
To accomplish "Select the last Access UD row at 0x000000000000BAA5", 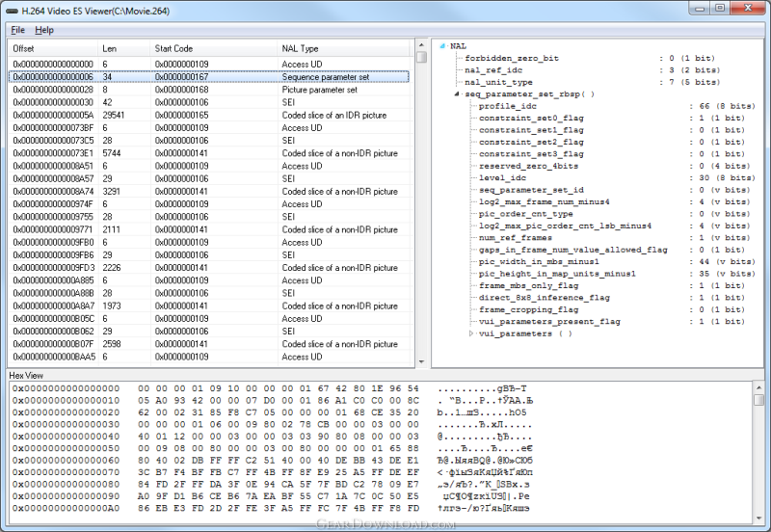I will (x=209, y=357).
